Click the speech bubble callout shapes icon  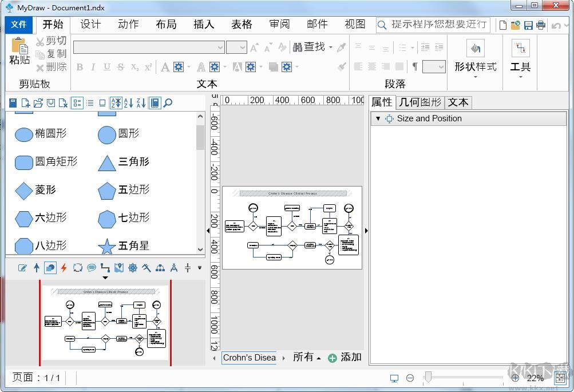(x=92, y=267)
